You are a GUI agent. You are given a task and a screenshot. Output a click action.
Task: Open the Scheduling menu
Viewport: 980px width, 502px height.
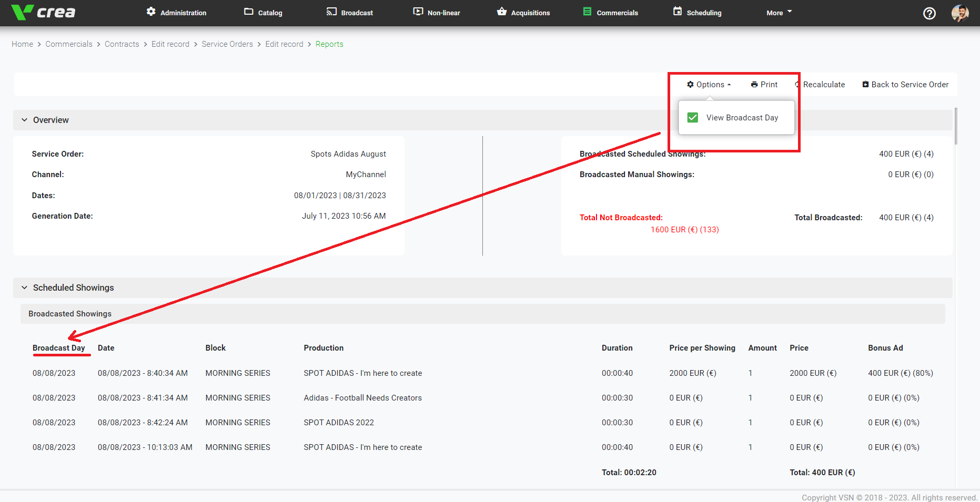pos(698,13)
